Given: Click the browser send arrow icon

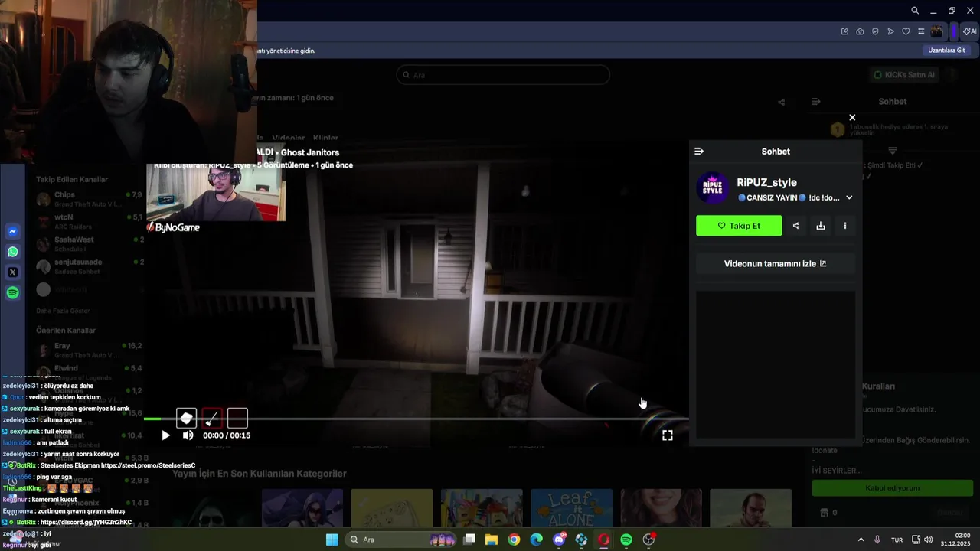Looking at the screenshot, I should [890, 31].
